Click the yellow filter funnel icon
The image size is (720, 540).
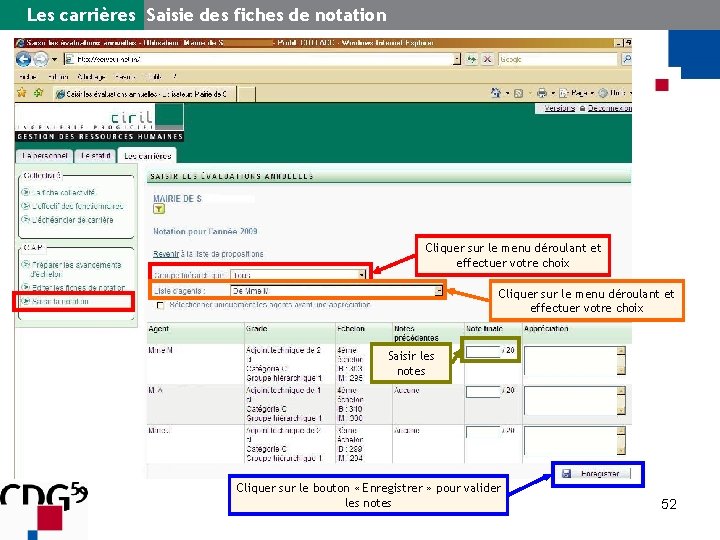(158, 209)
